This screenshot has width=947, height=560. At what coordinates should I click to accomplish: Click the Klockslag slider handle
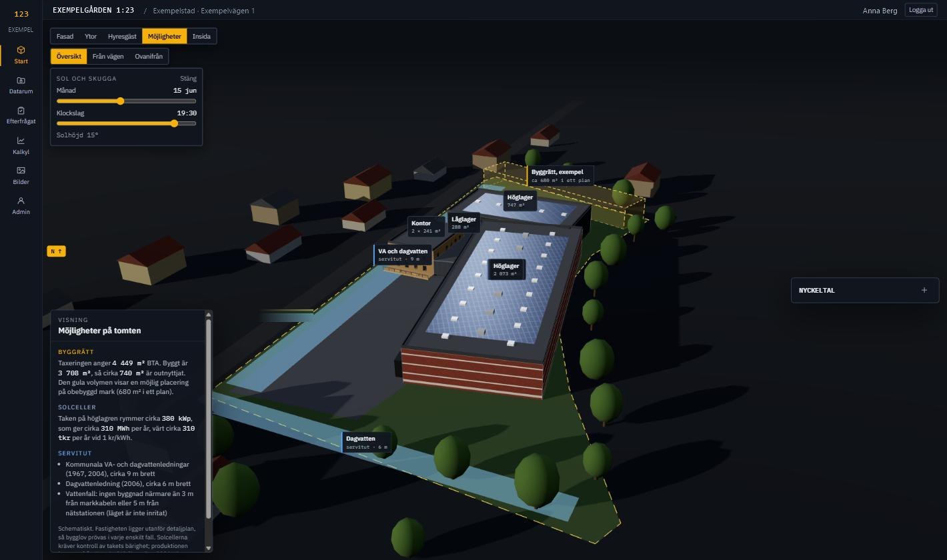175,123
